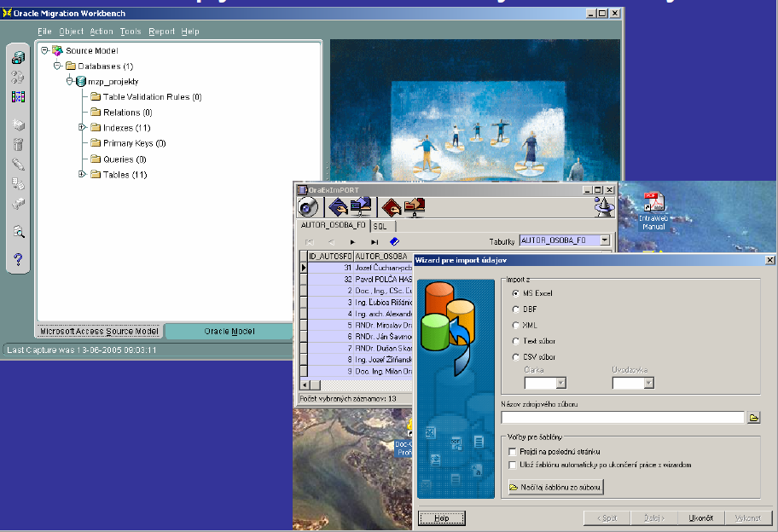Viewport: 778px width, 532px height.
Task: Click the source file name input field
Action: [623, 418]
